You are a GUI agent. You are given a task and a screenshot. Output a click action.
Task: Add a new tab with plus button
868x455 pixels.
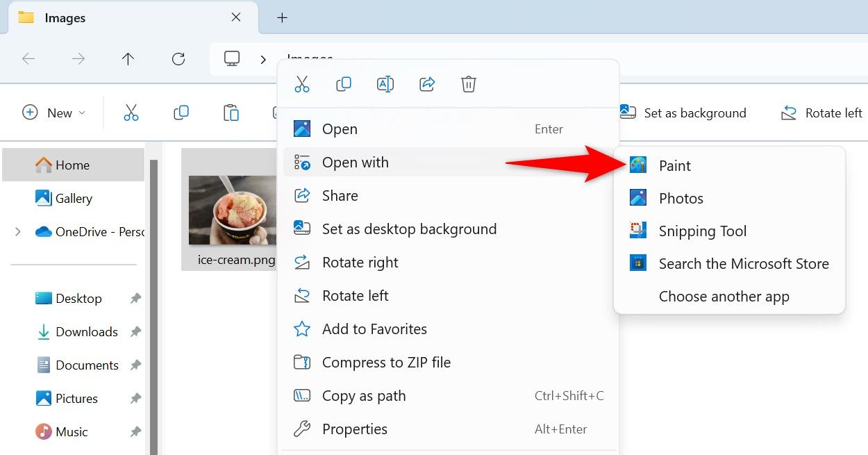(x=282, y=18)
